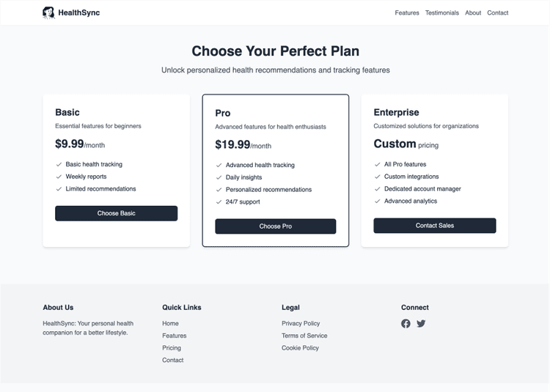Viewport: 550px width, 392px height.
Task: Click checkmark beside 24/7 support
Action: (x=219, y=202)
